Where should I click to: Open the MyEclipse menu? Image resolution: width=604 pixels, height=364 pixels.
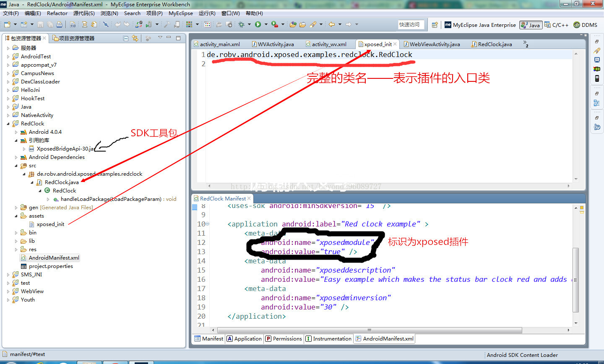point(181,13)
